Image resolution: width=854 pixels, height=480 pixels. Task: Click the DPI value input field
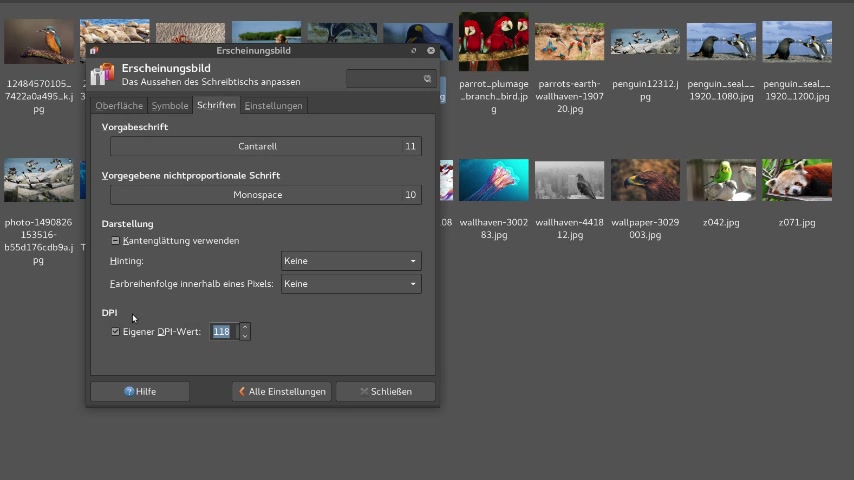point(222,332)
